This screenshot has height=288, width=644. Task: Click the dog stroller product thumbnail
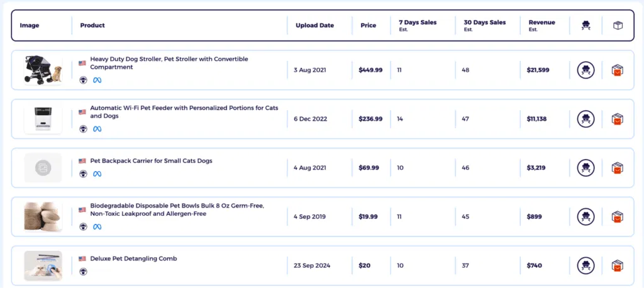click(x=43, y=70)
